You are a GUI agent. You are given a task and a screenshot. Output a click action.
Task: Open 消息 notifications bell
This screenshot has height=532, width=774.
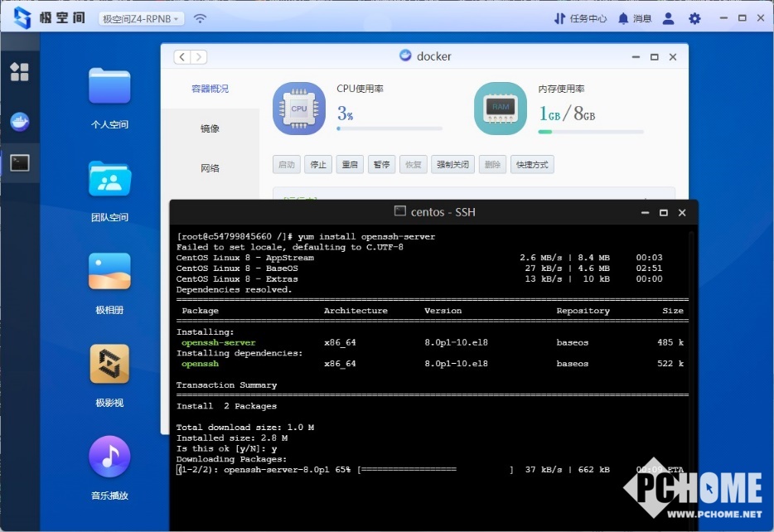point(635,18)
